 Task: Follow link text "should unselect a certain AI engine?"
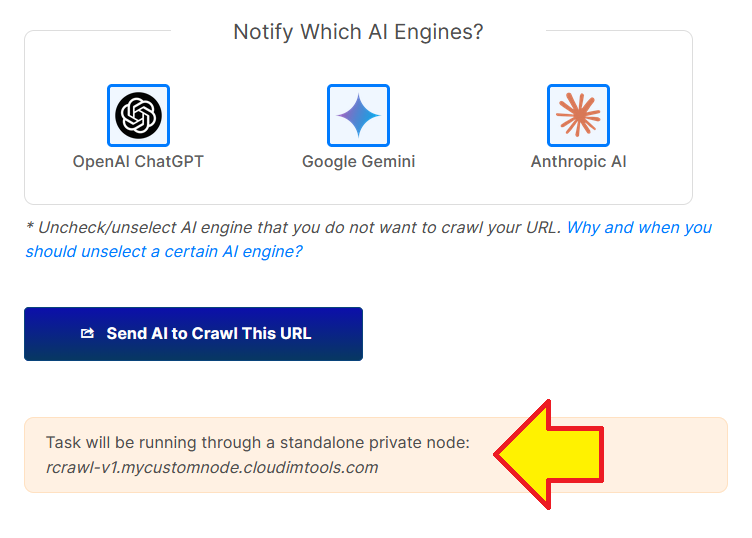[163, 251]
